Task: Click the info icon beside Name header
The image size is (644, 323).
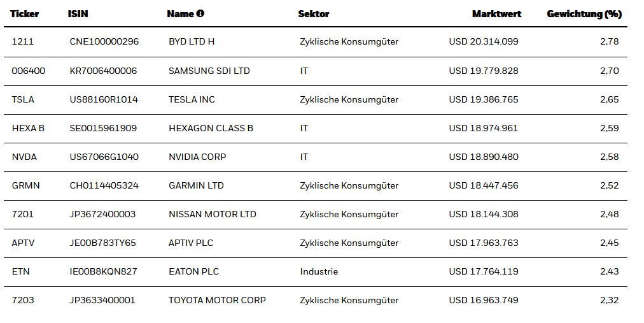Action: coord(200,14)
